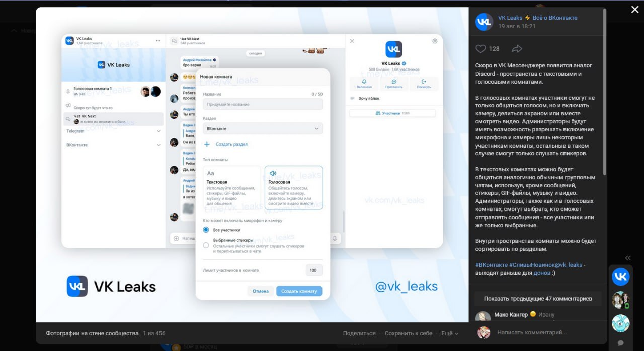
Task: Click the Создать комнату button
Action: pos(299,291)
